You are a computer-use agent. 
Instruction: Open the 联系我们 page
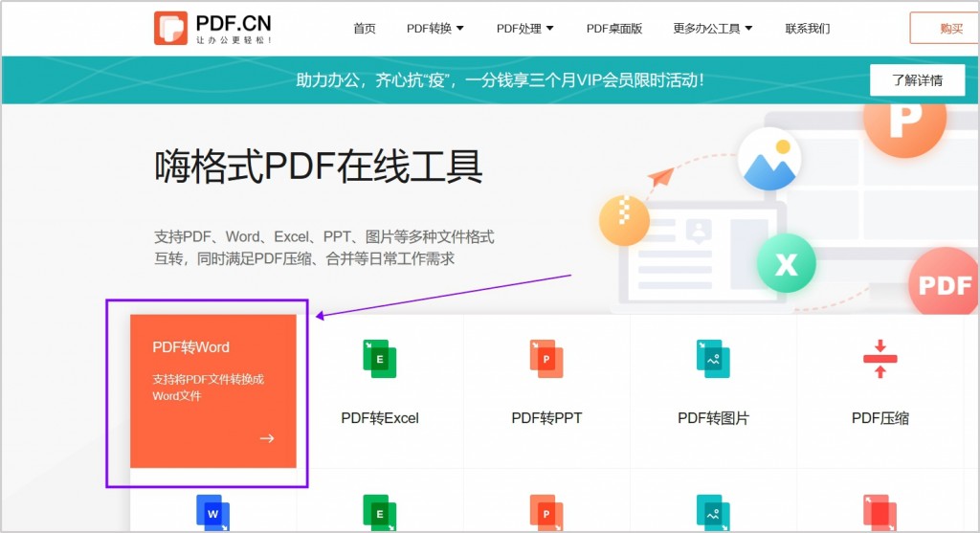(808, 28)
